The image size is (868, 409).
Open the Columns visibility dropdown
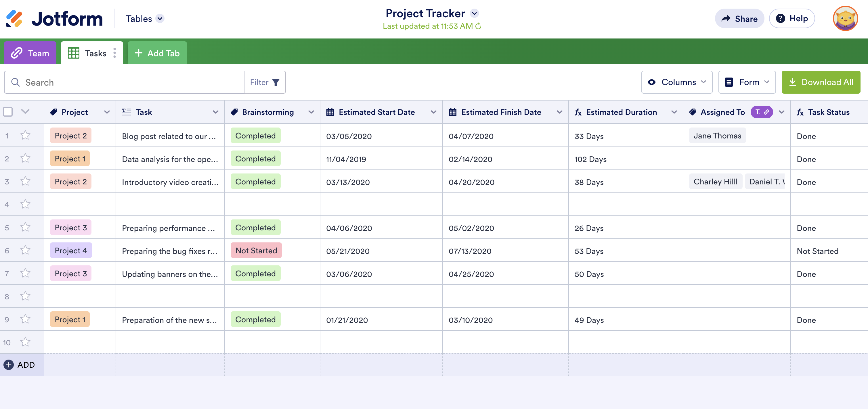[x=677, y=82]
